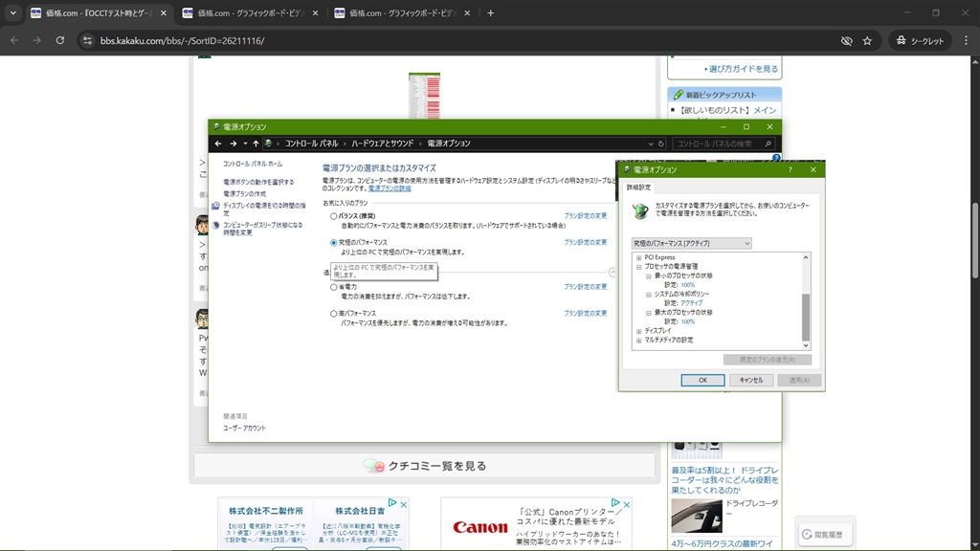Click コントロール パネル in the breadcrumb

pos(311,143)
